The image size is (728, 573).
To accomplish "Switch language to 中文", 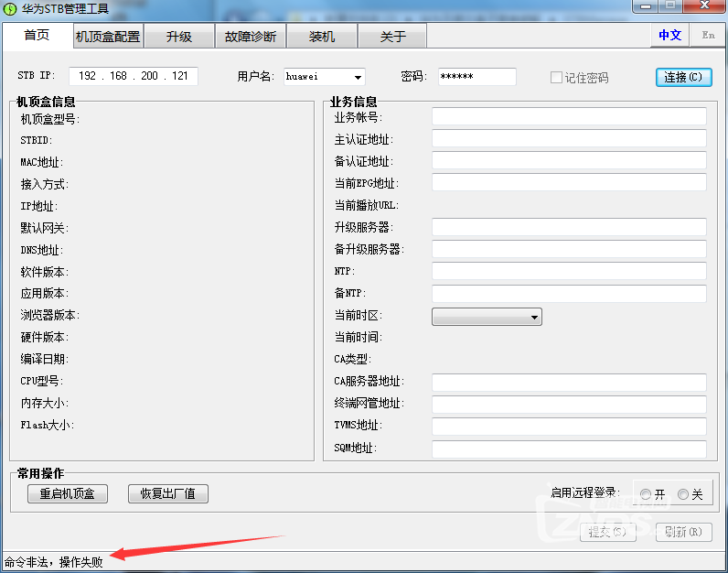I will [x=670, y=36].
